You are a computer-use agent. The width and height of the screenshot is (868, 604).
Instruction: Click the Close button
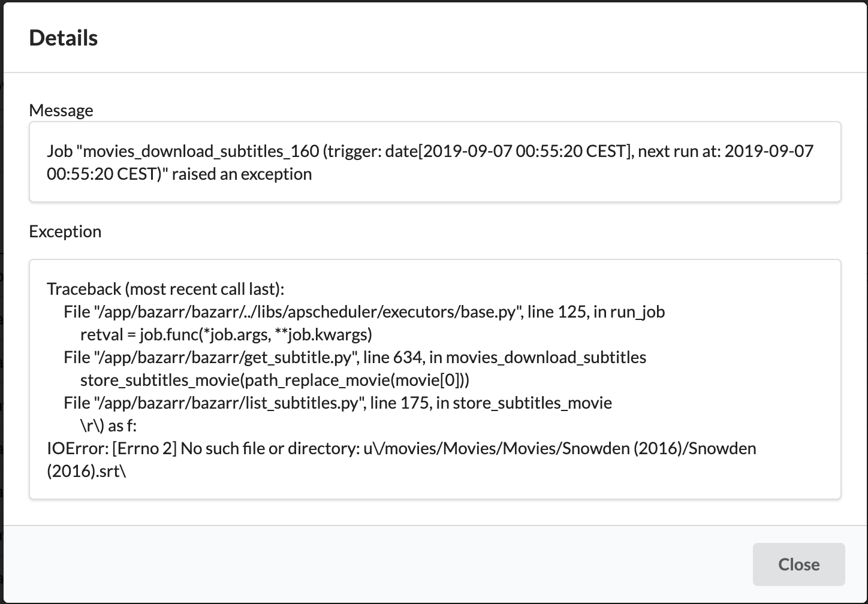[798, 564]
